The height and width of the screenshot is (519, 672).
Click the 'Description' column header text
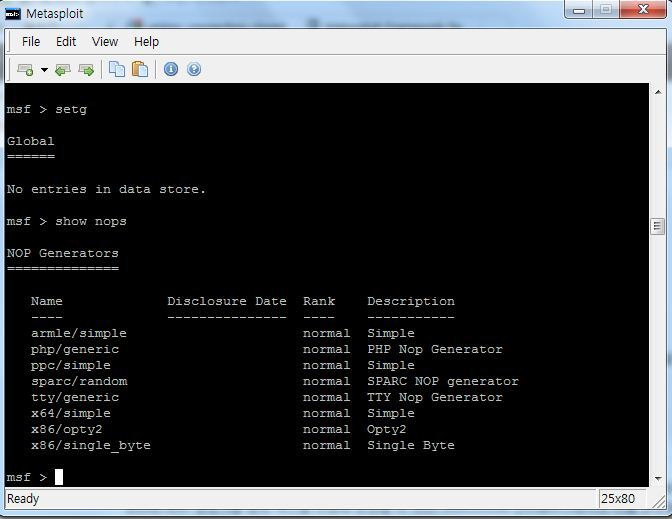coord(411,302)
